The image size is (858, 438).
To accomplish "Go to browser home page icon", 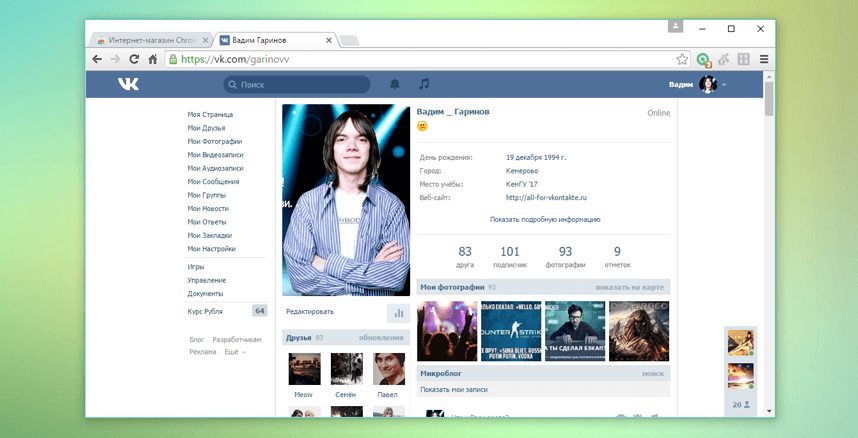I will [x=153, y=59].
